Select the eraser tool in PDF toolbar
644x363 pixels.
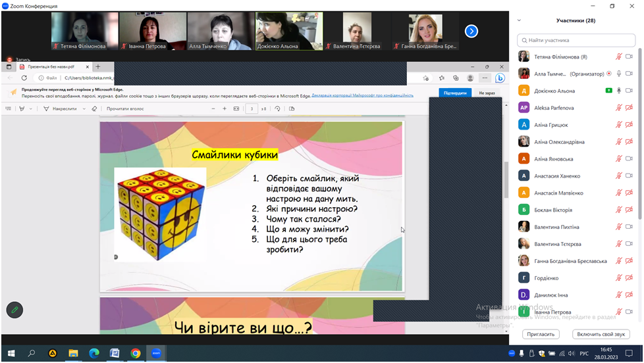click(x=94, y=109)
